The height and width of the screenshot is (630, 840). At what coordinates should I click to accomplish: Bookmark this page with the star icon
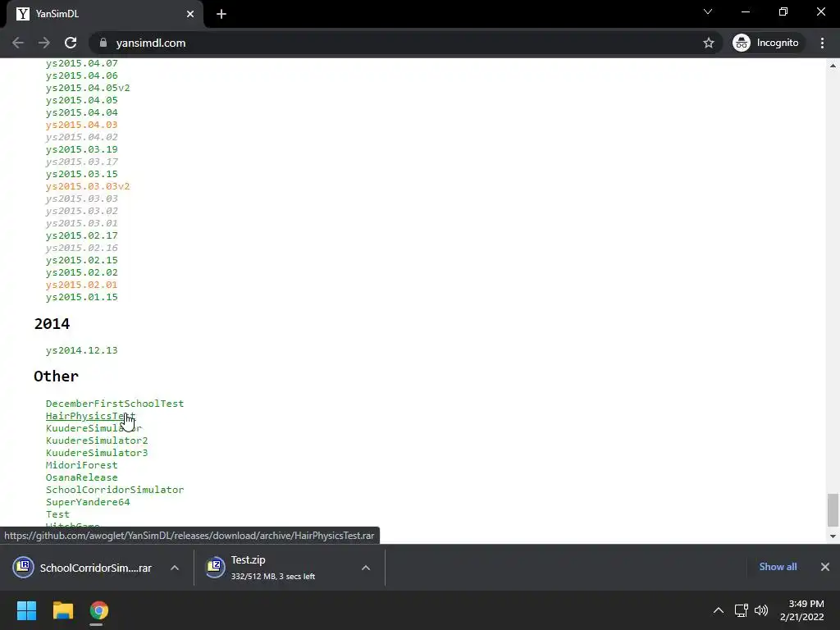[708, 43]
